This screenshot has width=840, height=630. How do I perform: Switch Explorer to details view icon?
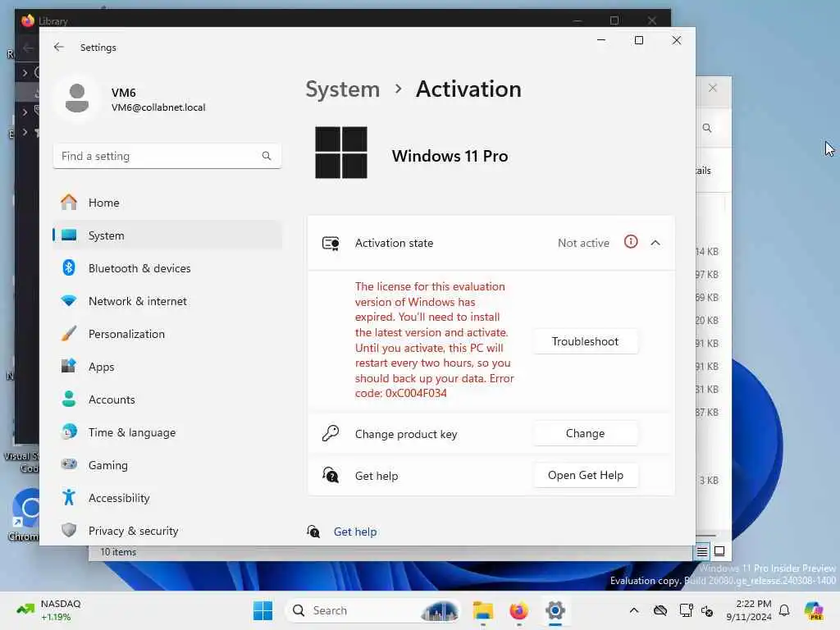[x=702, y=551]
